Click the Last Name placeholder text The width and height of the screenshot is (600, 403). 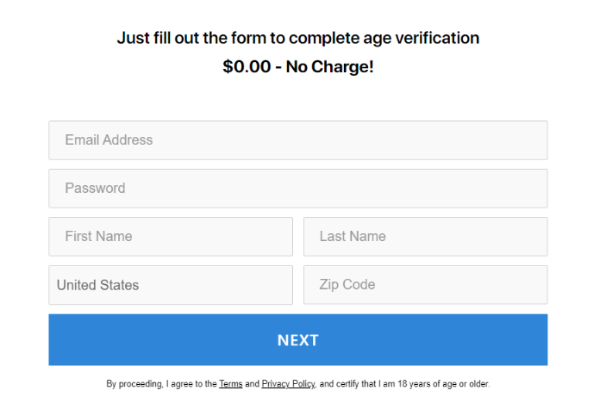pyautogui.click(x=352, y=237)
